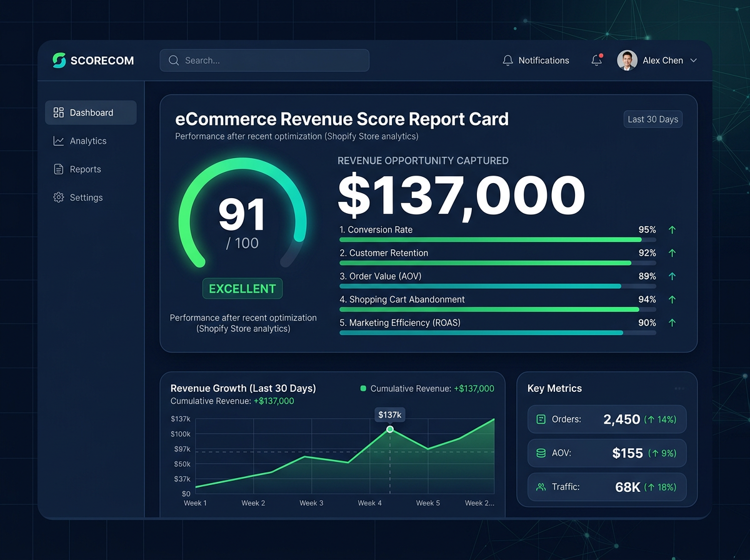Image resolution: width=750 pixels, height=560 pixels.
Task: Click the Orders card icon
Action: click(x=541, y=419)
